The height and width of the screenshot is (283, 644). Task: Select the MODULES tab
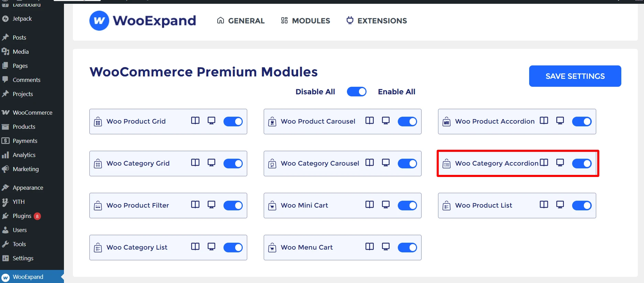pos(305,21)
